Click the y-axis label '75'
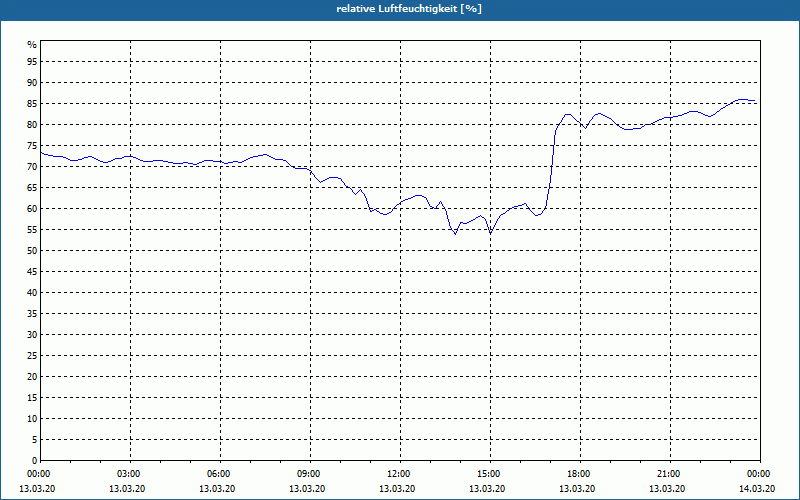This screenshot has width=800, height=500. click(32, 146)
